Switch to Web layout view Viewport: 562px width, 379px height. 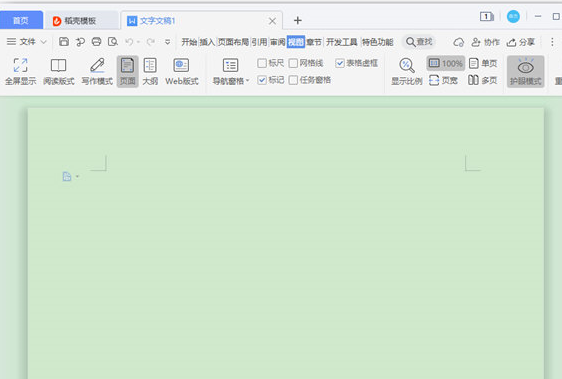tap(182, 72)
